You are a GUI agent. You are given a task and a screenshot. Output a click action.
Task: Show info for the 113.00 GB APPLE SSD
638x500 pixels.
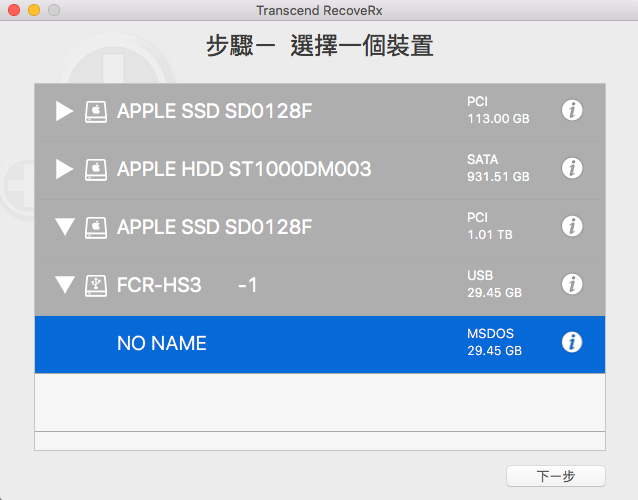(x=572, y=110)
